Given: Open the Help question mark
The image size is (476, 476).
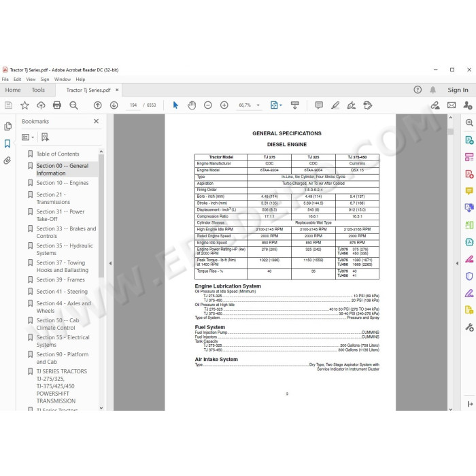Looking at the screenshot, I should pos(418,90).
